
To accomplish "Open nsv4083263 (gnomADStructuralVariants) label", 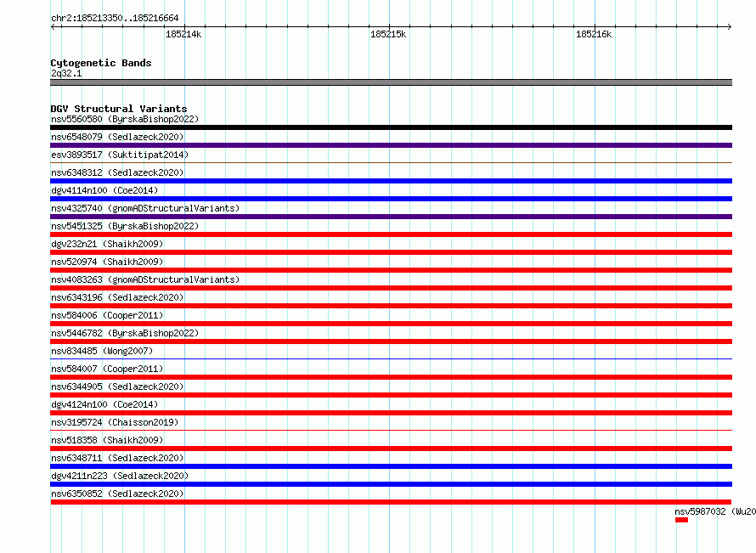I will tap(145, 279).
